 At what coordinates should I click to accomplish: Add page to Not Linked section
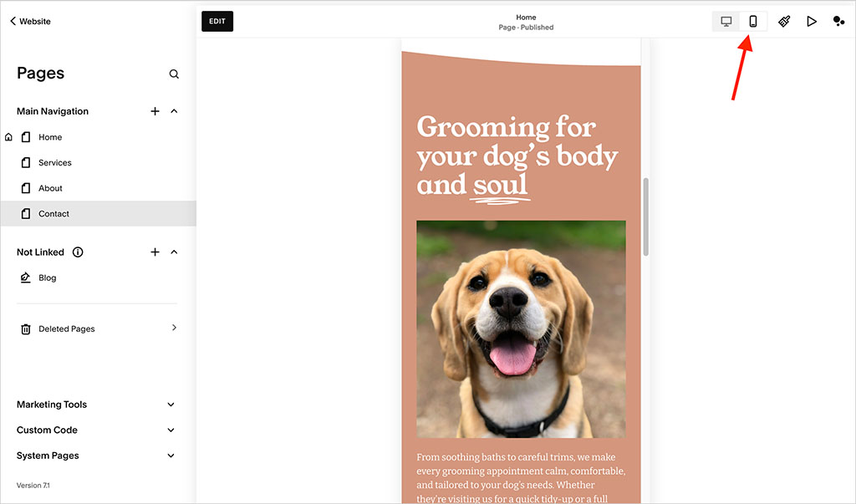coord(155,252)
